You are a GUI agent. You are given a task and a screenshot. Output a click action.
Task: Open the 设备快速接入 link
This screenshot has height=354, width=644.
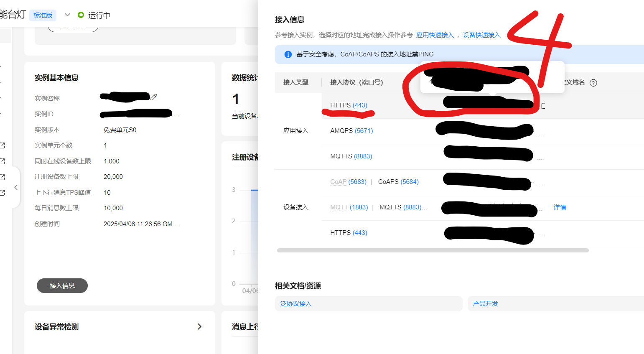481,35
